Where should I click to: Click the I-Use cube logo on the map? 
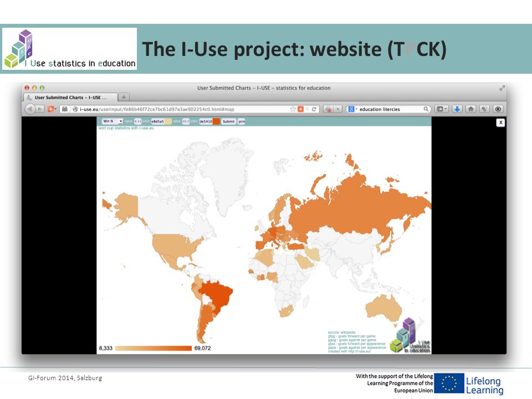pos(410,336)
